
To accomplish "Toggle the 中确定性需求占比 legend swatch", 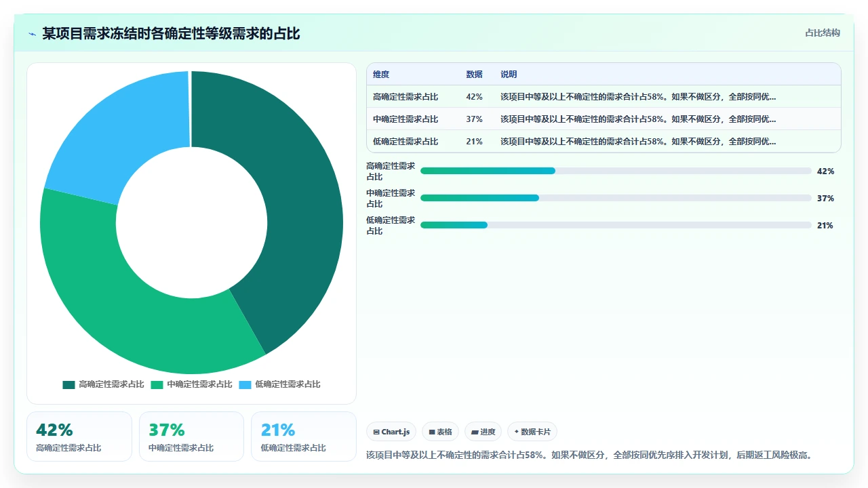I will (157, 385).
